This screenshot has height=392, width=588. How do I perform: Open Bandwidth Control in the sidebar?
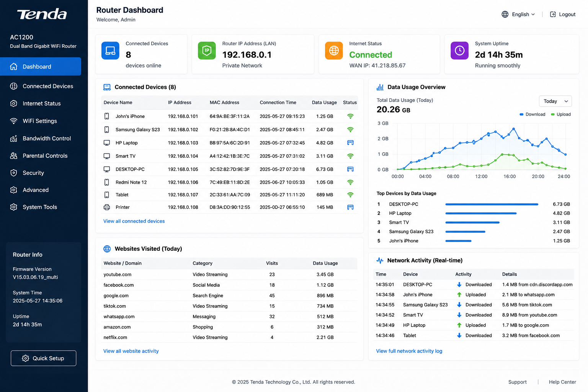coord(41,139)
